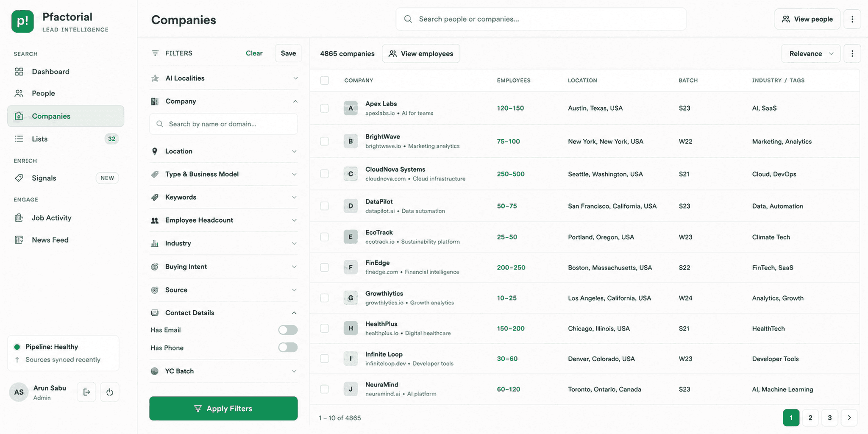868x434 pixels.
Task: Click the AI Localities star icon
Action: [155, 78]
